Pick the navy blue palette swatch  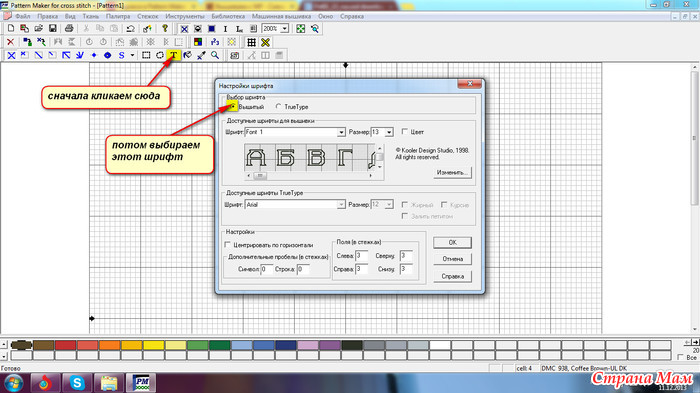coord(286,345)
